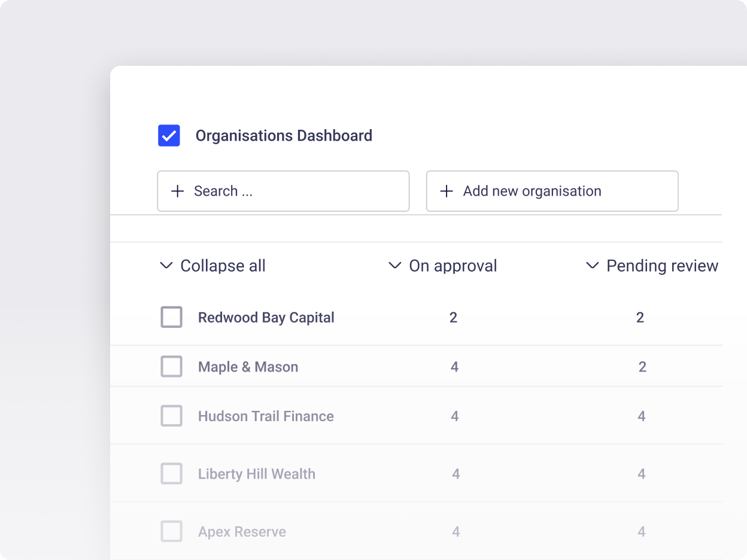The height and width of the screenshot is (560, 747).
Task: Click the Hudson Trail Finance row
Action: pyautogui.click(x=266, y=415)
